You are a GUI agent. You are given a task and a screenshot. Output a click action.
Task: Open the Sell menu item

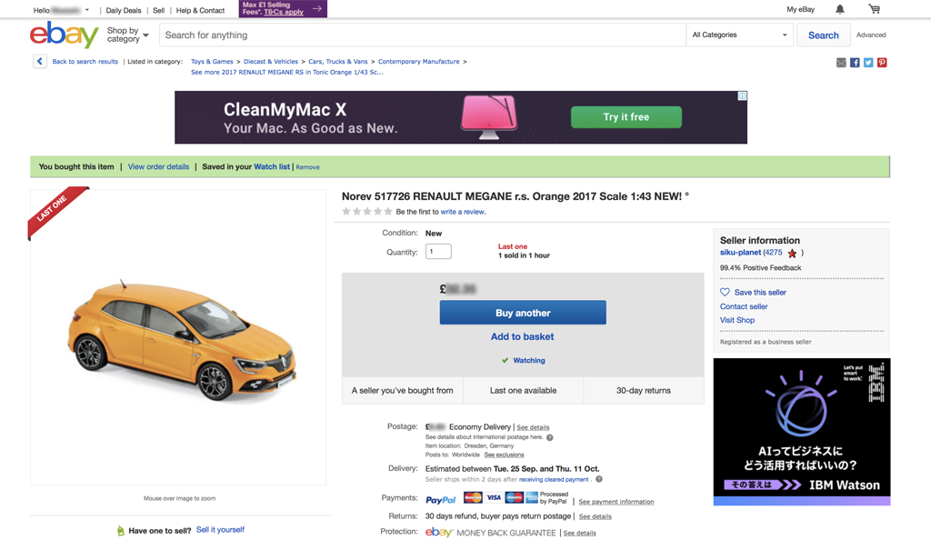[x=158, y=10]
